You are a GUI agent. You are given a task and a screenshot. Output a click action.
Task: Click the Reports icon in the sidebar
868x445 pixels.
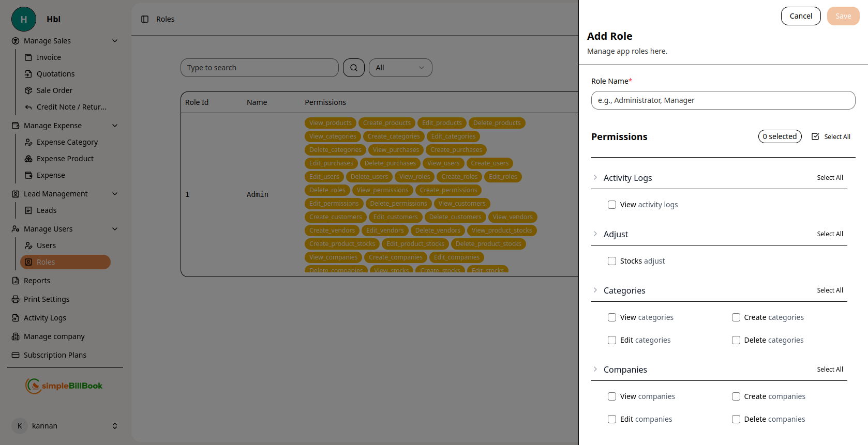tap(16, 281)
